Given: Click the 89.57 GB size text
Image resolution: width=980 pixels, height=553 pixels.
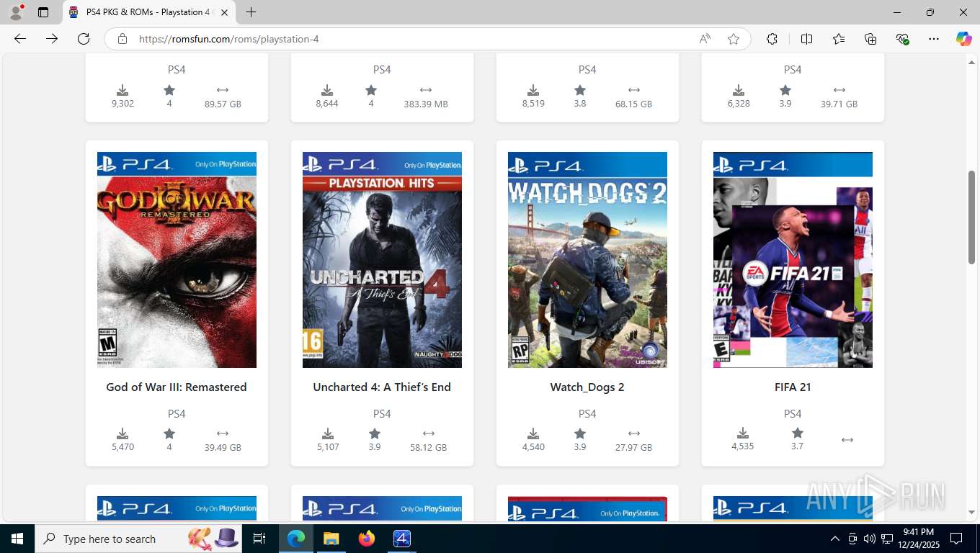Looking at the screenshot, I should tap(223, 104).
